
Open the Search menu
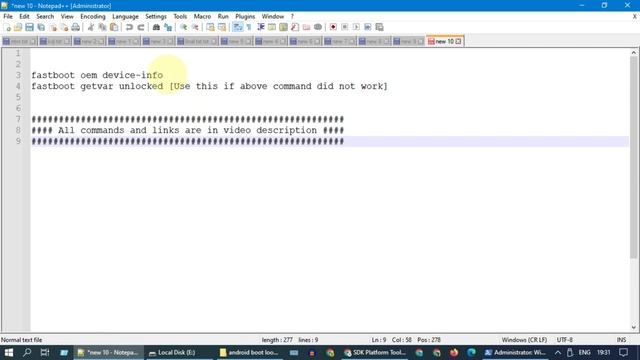tap(45, 16)
